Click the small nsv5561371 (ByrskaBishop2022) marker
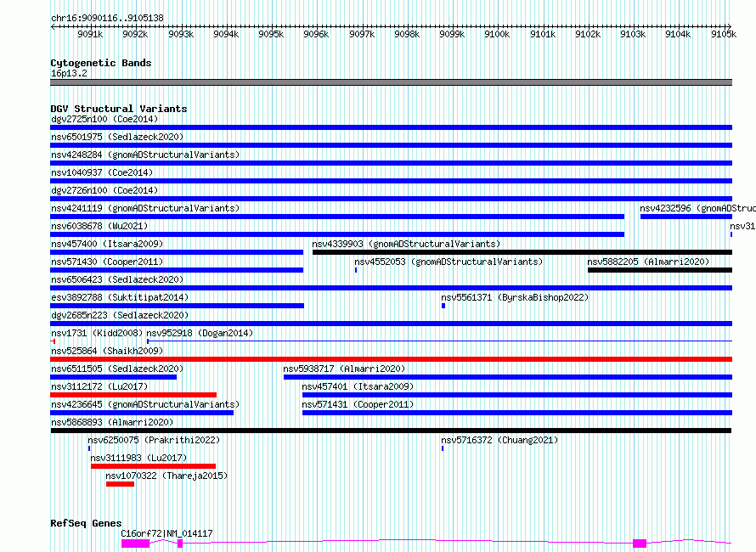 pyautogui.click(x=443, y=306)
